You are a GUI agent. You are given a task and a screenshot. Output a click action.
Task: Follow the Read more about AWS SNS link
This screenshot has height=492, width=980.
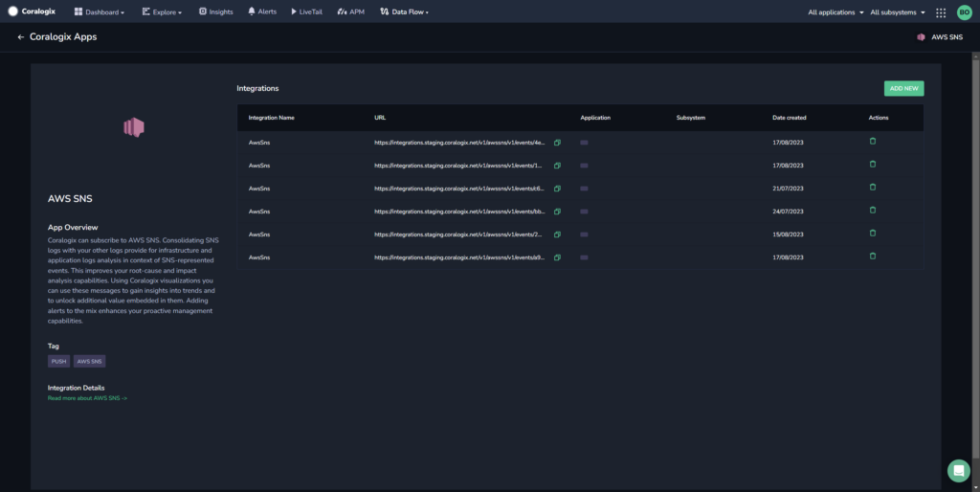click(87, 398)
